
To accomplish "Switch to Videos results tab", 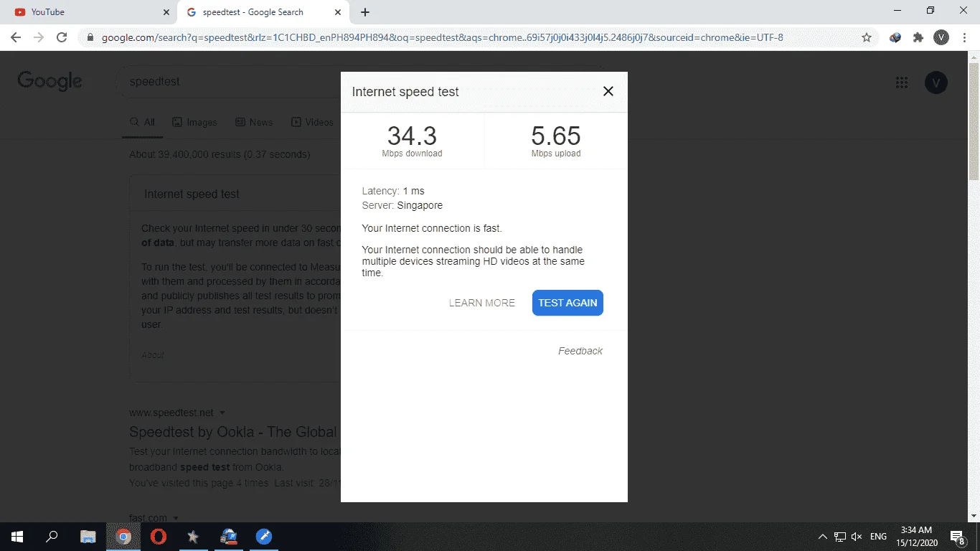I will 312,122.
